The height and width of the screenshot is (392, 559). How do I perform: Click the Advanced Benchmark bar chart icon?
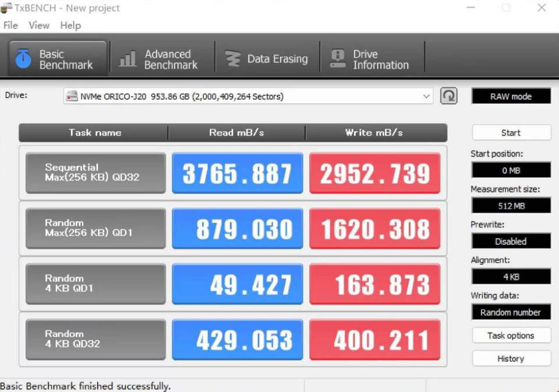tap(128, 59)
